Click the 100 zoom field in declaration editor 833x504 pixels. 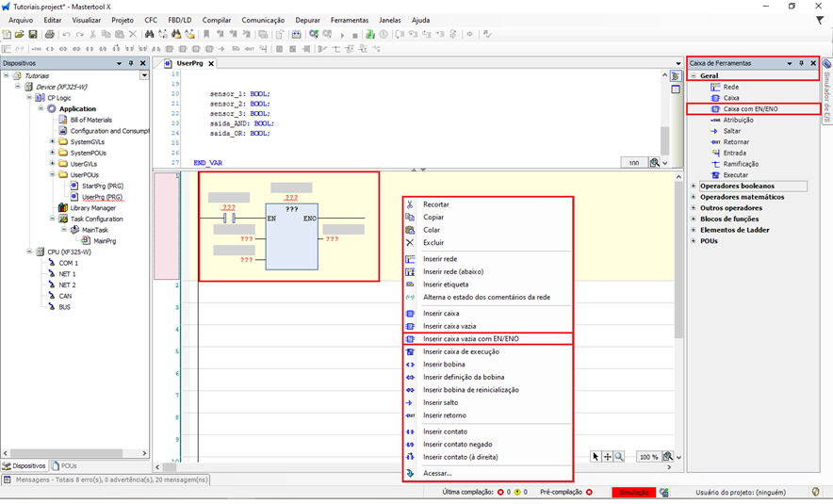click(x=634, y=163)
